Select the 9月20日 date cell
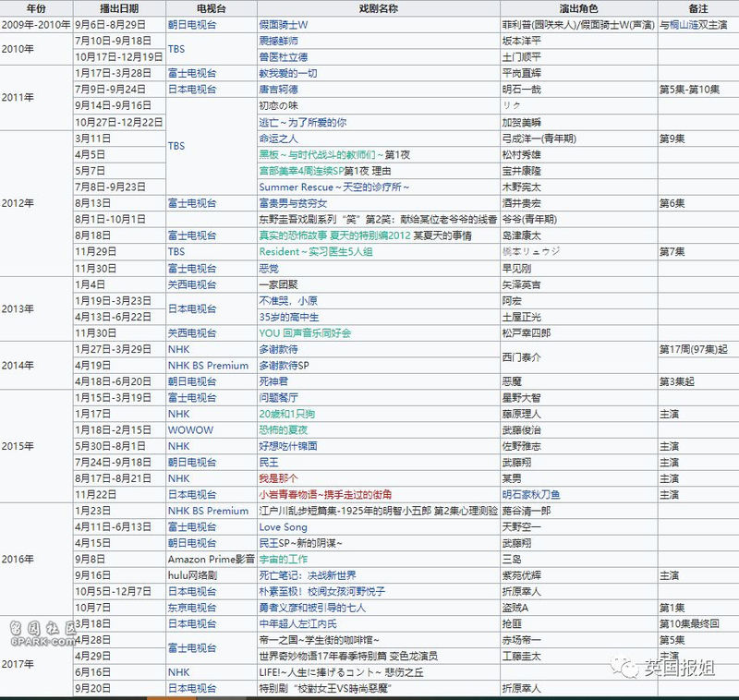Image resolution: width=739 pixels, height=700 pixels. tap(119, 688)
